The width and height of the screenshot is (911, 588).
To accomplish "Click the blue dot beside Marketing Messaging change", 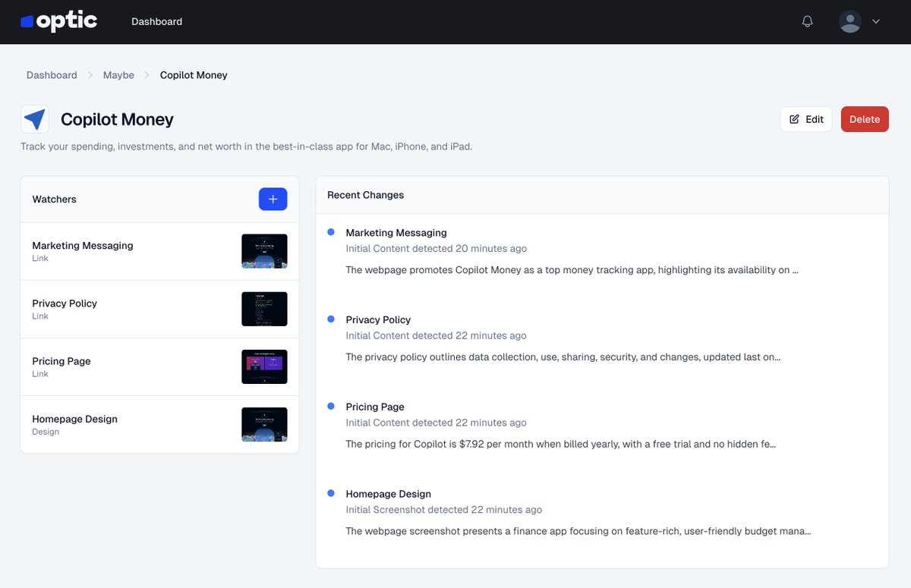I will (331, 232).
